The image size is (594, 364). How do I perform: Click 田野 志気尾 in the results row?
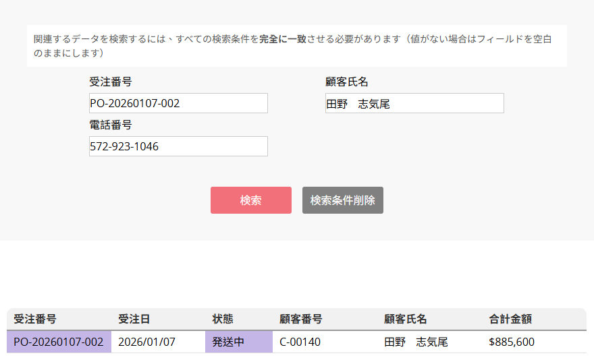tap(416, 342)
